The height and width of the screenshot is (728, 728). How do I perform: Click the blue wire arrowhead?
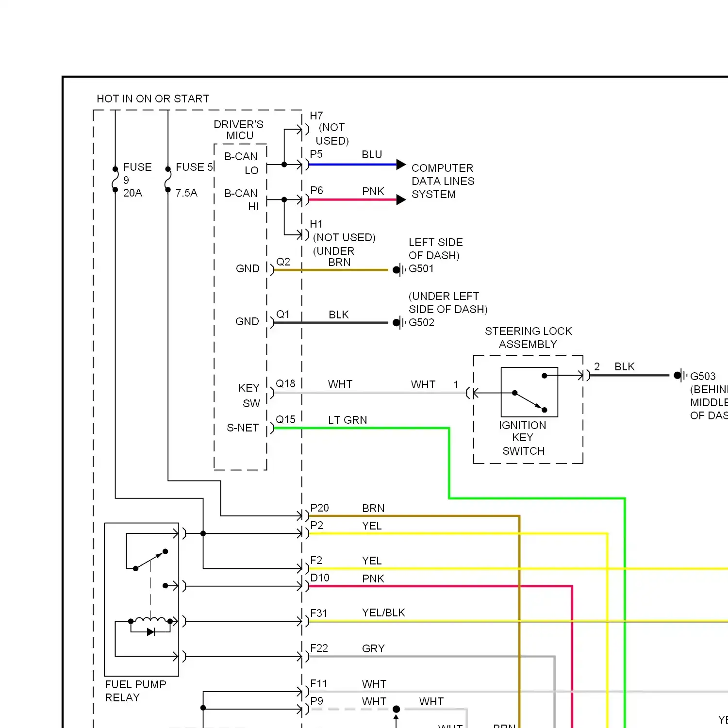tap(401, 165)
